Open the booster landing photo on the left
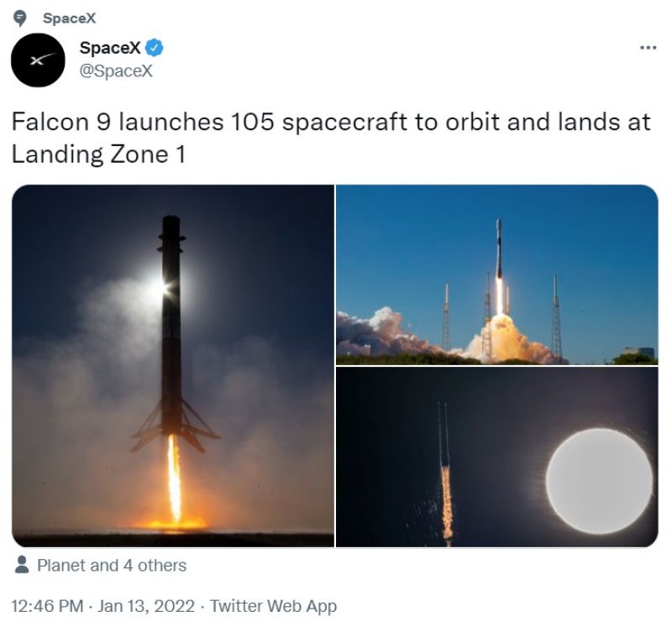 [173, 365]
